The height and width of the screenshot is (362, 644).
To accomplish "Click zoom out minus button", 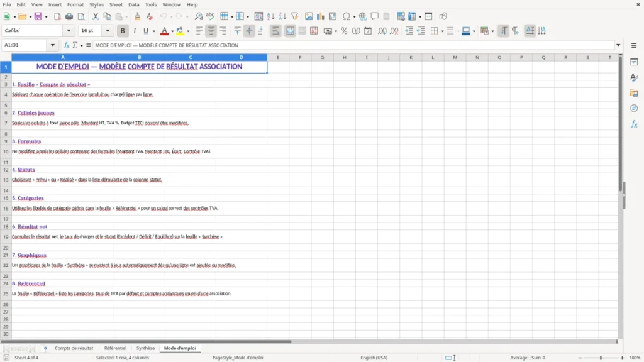I will click(x=580, y=358).
